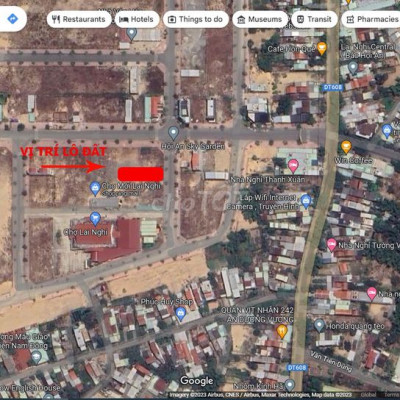
Task: Open Lap Wifi Internet shop pin
Action: [306, 201]
